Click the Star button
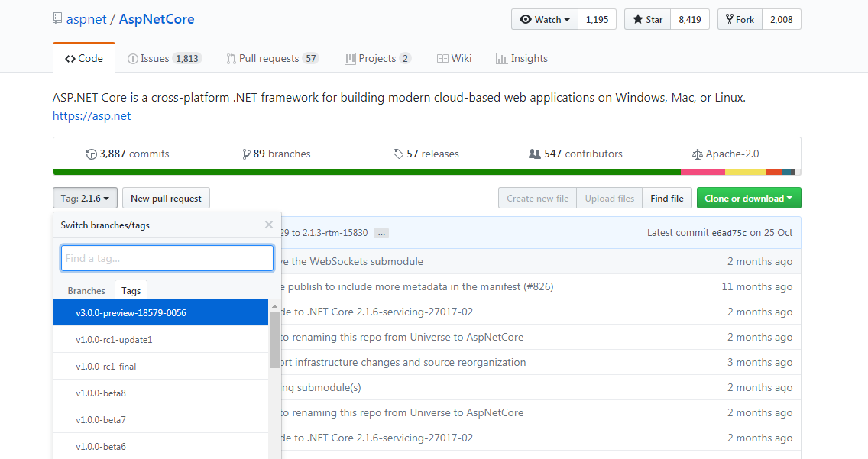Screen dimensions: 868x459 pos(648,19)
